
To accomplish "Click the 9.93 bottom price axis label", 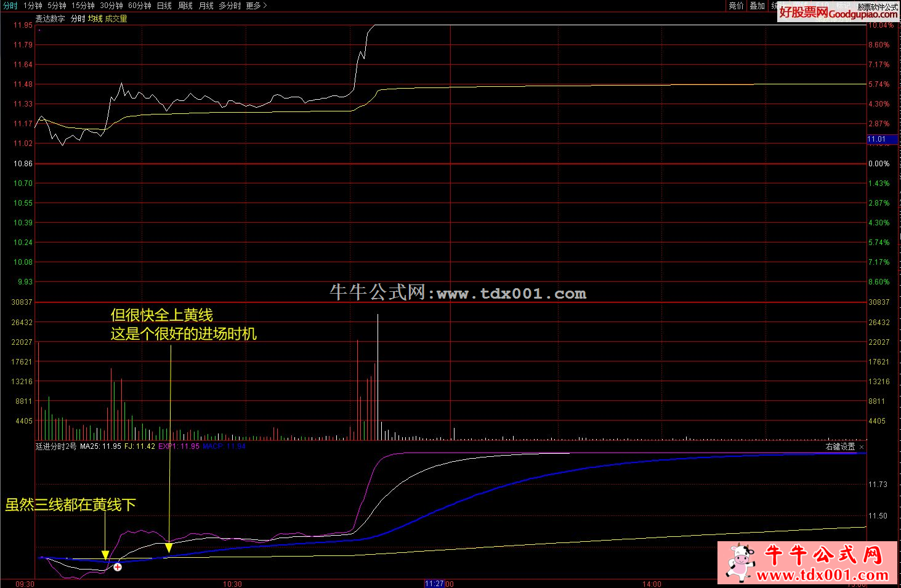I will point(25,282).
